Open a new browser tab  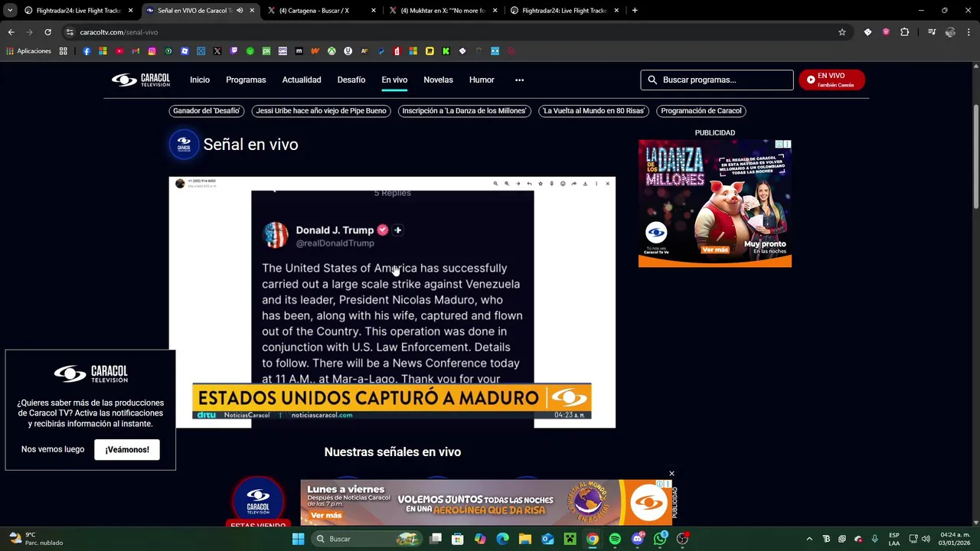635,11
